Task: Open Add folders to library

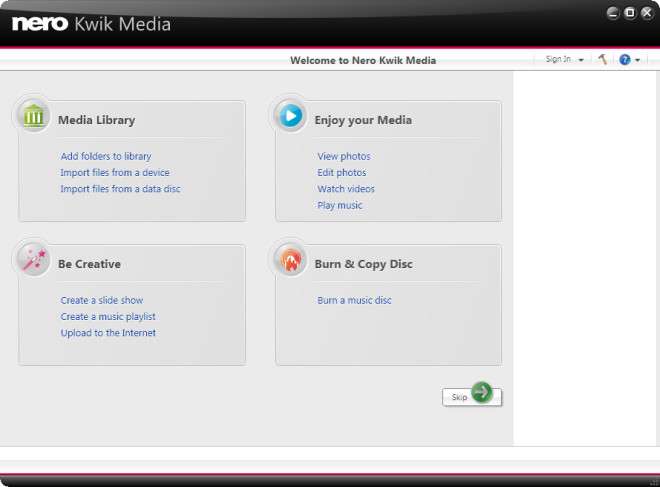Action: pyautogui.click(x=106, y=156)
